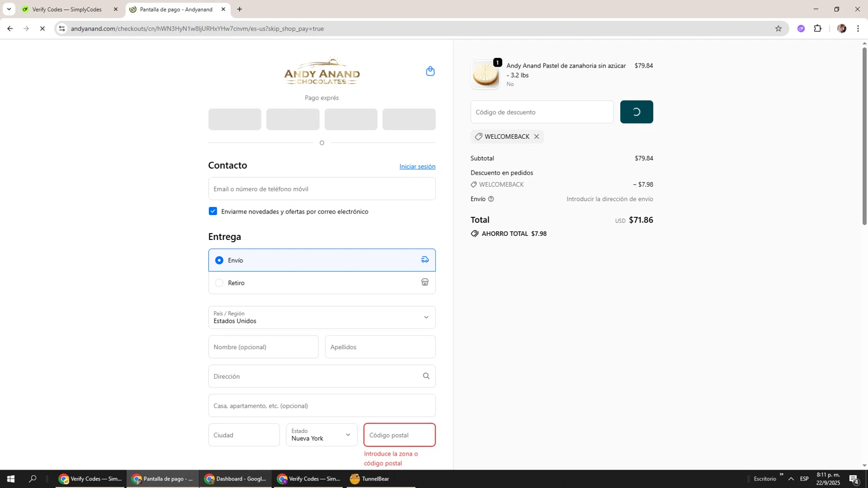
Task: Click the Andy Anand Pastel de zanahoria product name
Action: (x=566, y=70)
